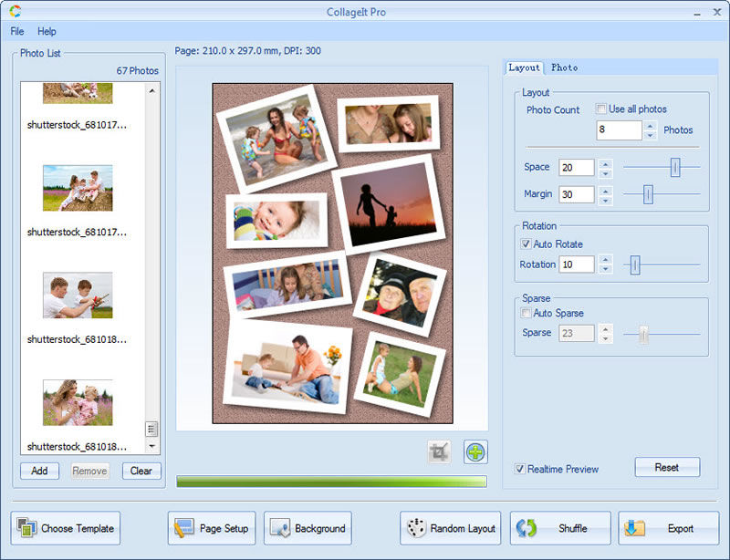Select girl with crib photo in collage
The width and height of the screenshot is (730, 560).
point(287,285)
